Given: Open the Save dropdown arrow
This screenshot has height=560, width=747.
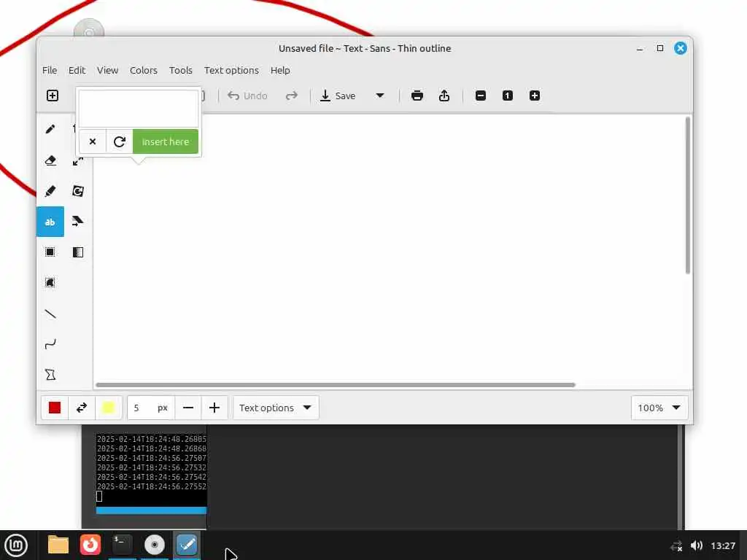Looking at the screenshot, I should tap(379, 96).
